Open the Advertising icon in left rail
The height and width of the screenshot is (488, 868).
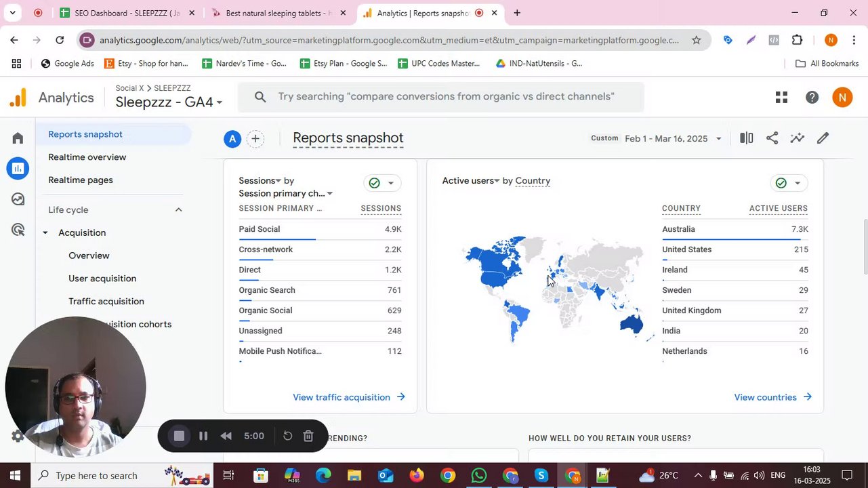18,230
